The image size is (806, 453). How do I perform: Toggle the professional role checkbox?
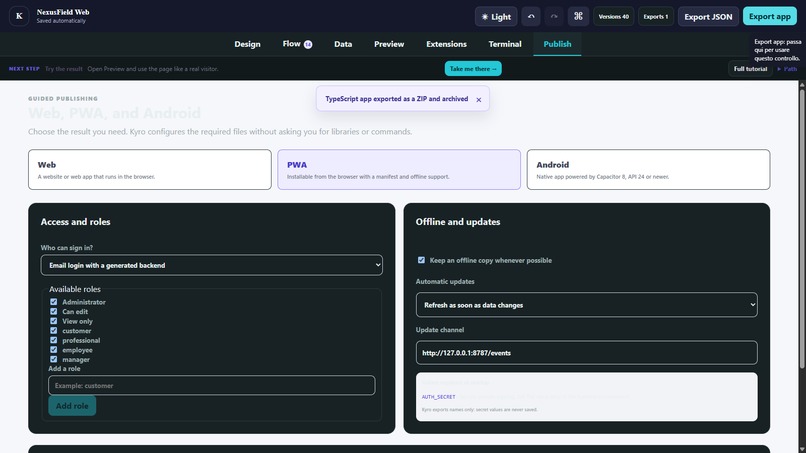(53, 340)
